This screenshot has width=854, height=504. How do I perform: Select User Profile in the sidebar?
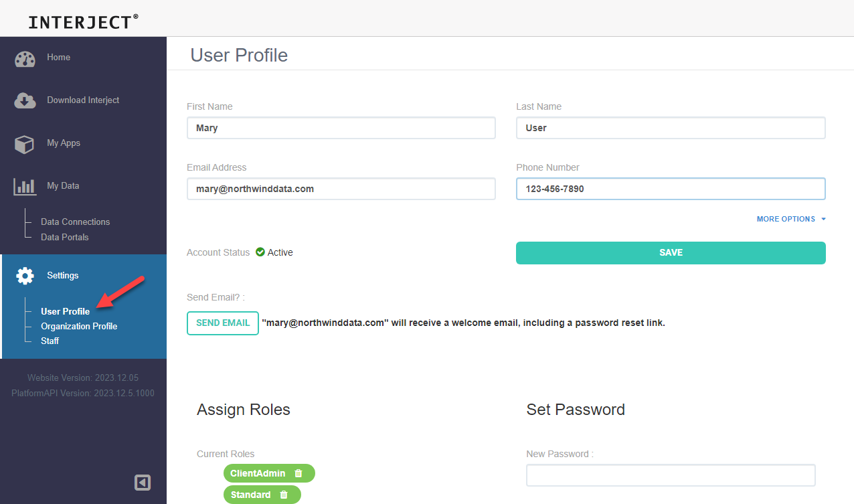pyautogui.click(x=65, y=311)
